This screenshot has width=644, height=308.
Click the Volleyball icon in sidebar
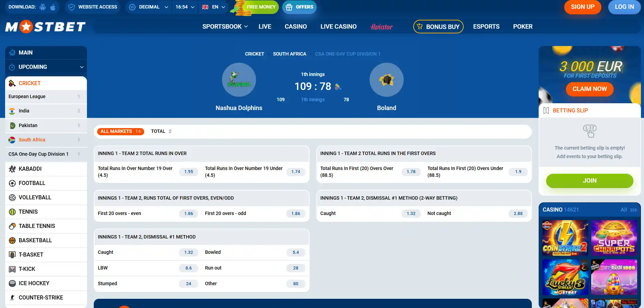pos(12,198)
